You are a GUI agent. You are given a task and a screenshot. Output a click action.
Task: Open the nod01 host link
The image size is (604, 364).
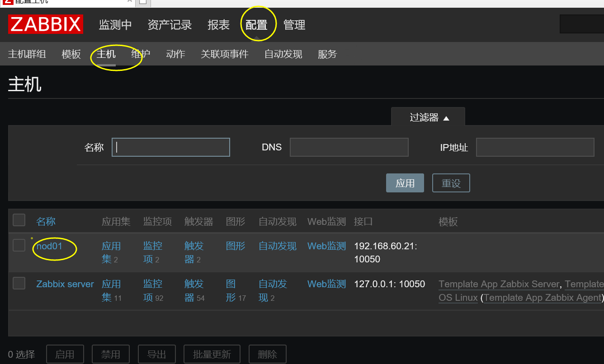(49, 246)
